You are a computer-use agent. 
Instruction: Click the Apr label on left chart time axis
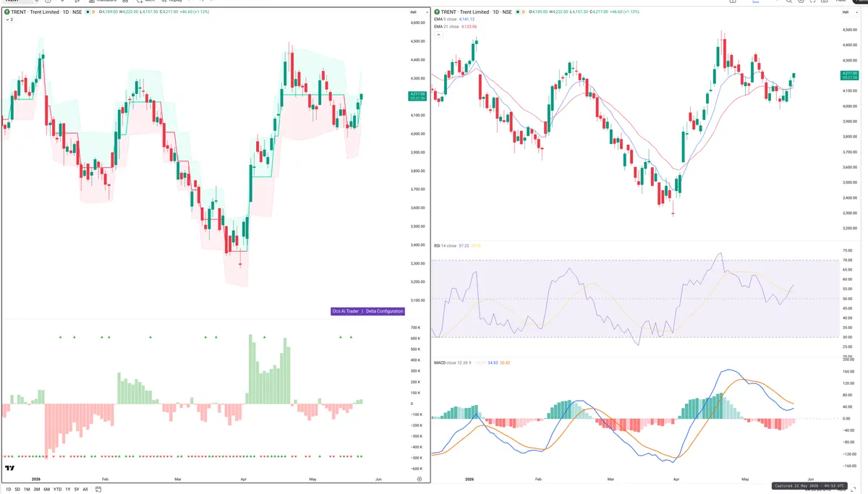click(x=244, y=479)
